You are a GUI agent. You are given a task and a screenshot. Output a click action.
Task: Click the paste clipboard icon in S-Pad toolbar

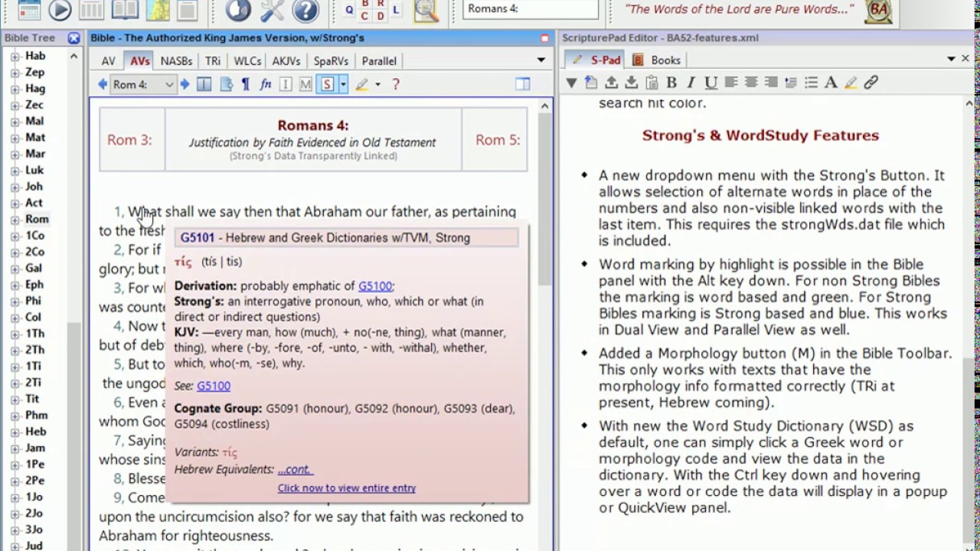[x=652, y=83]
